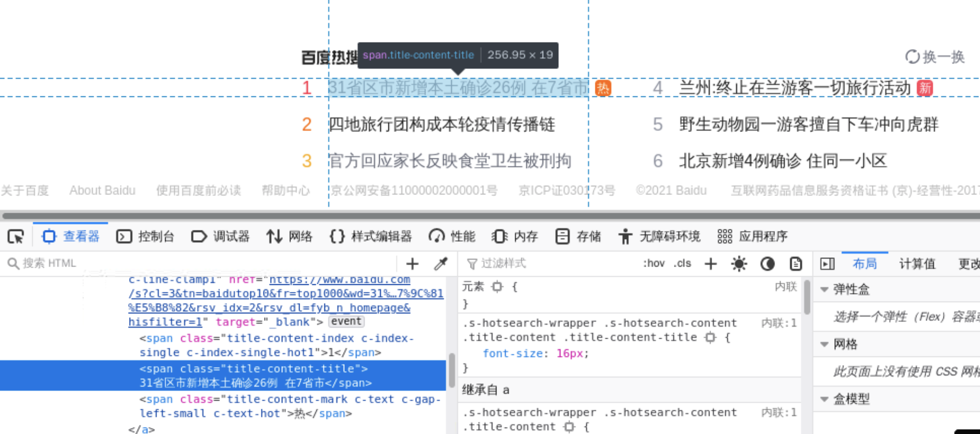This screenshot has width=980, height=434.
Task: Select the title-content-mark span node
Action: coord(289,407)
